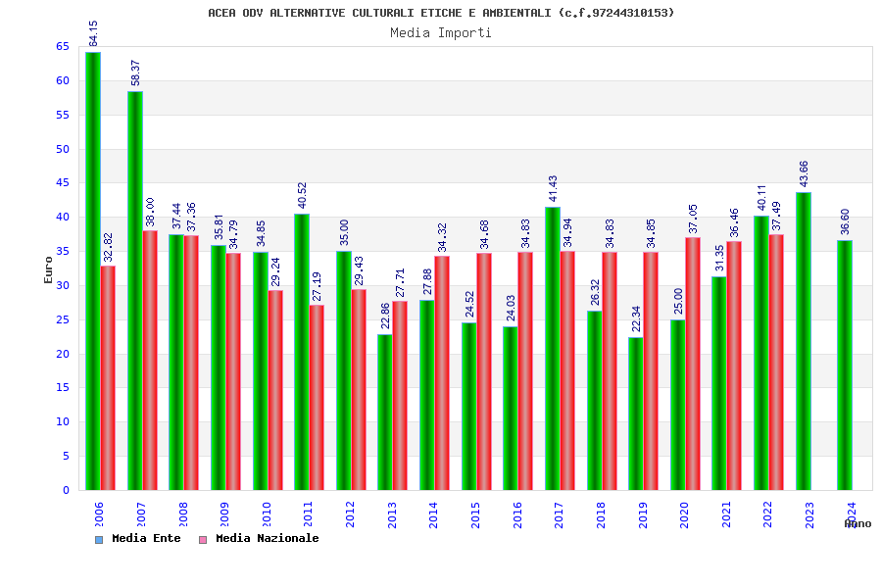Click the value label 41.43
This screenshot has height=588, width=882.
553,188
